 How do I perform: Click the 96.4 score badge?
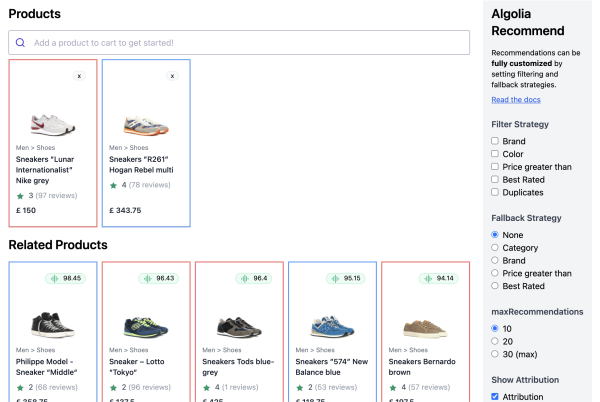(x=253, y=278)
